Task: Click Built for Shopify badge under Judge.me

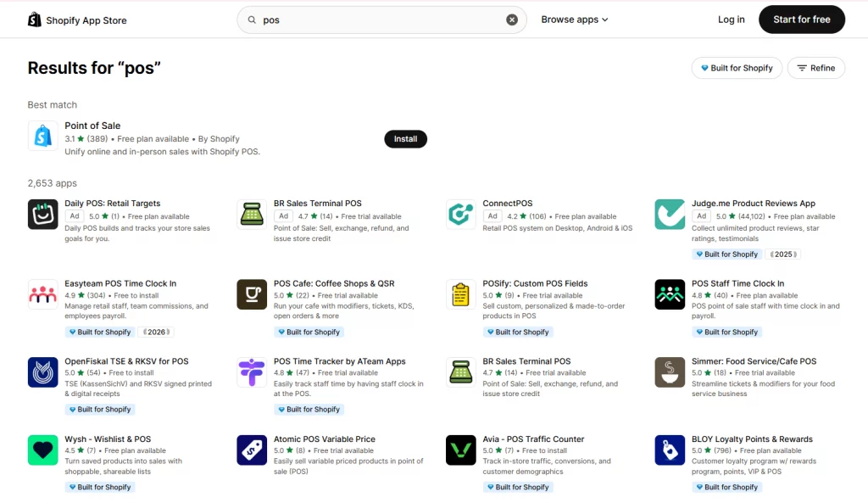Action: coord(726,254)
